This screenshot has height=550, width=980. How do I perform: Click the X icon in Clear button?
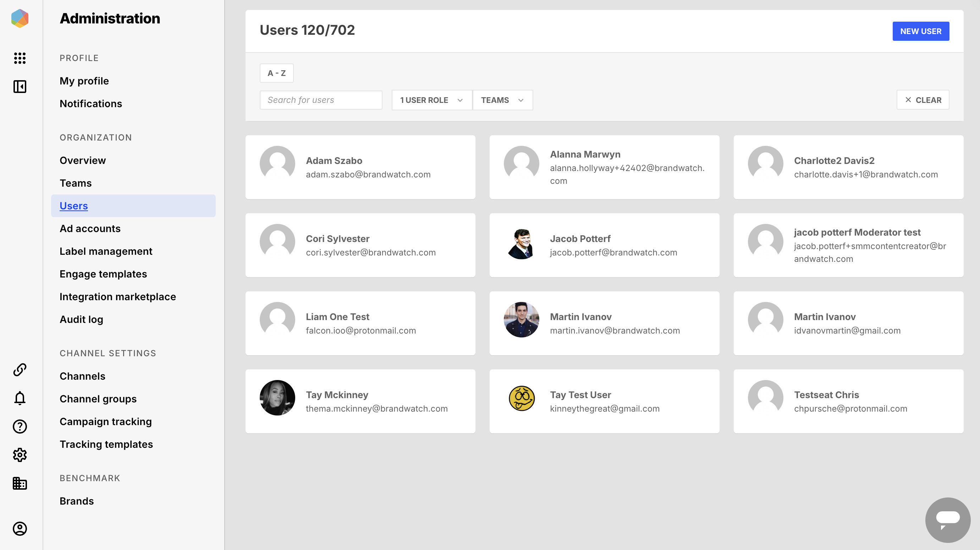[908, 100]
